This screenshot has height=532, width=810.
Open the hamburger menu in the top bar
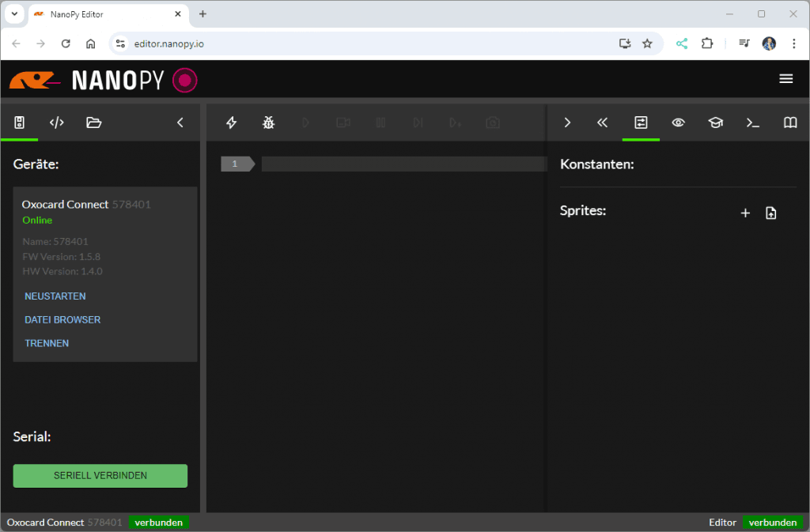pos(786,78)
